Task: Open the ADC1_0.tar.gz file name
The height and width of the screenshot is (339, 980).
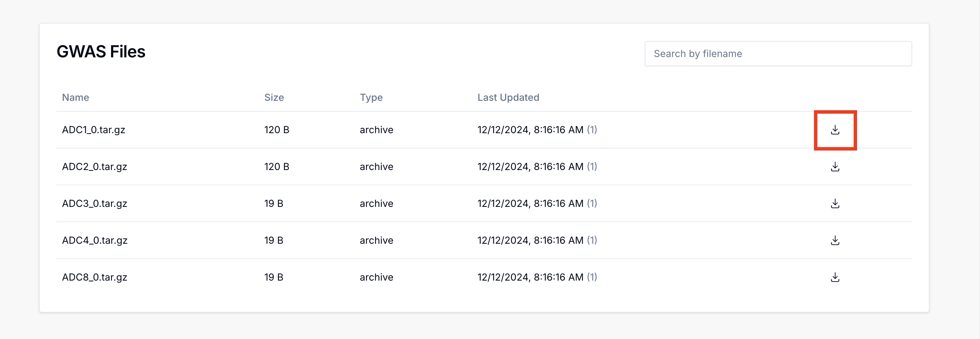Action: tap(94, 130)
